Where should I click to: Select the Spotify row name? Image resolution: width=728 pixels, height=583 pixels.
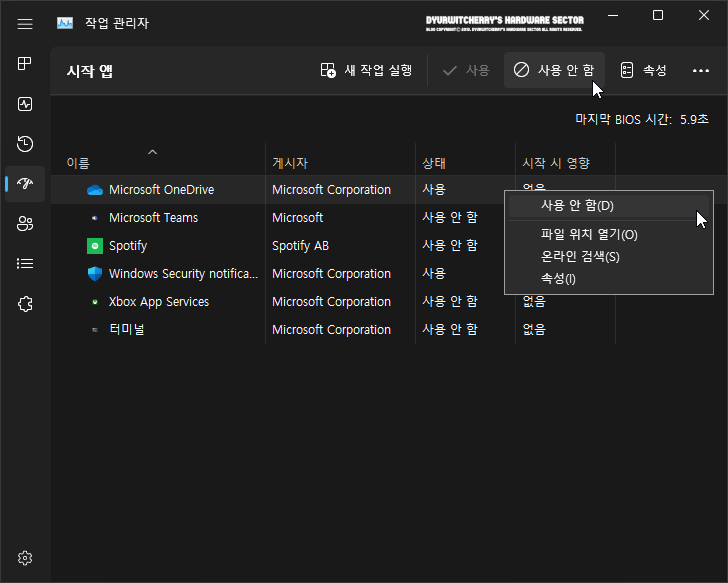(128, 246)
